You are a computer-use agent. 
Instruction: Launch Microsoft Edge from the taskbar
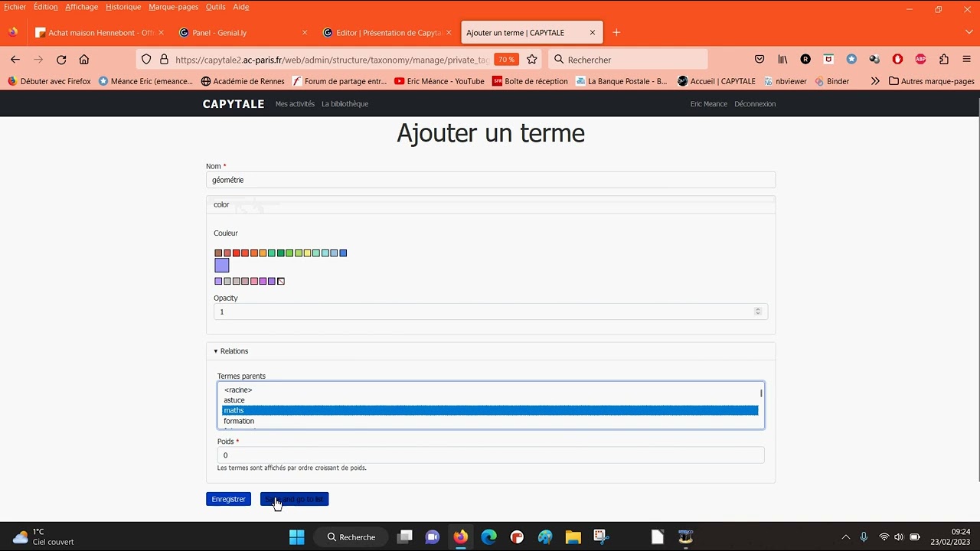488,537
